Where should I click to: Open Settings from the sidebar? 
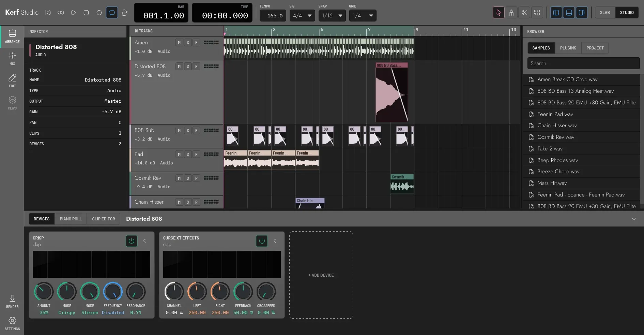coord(12,324)
